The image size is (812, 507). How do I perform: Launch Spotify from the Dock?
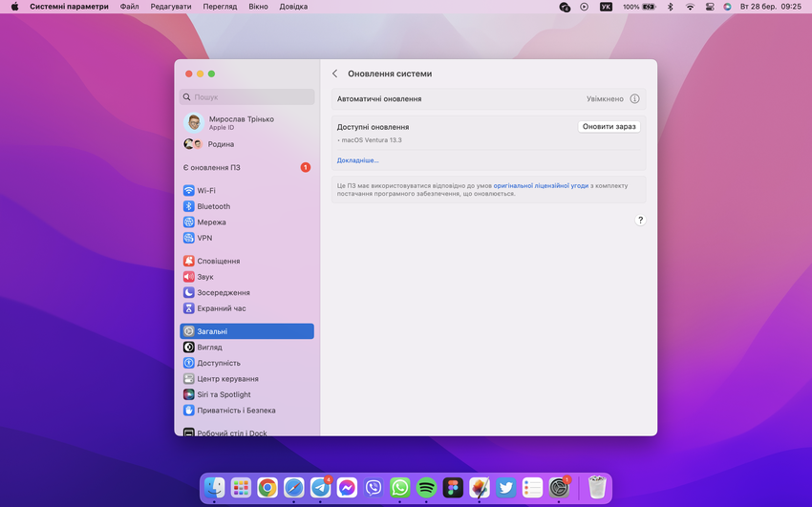tap(426, 488)
